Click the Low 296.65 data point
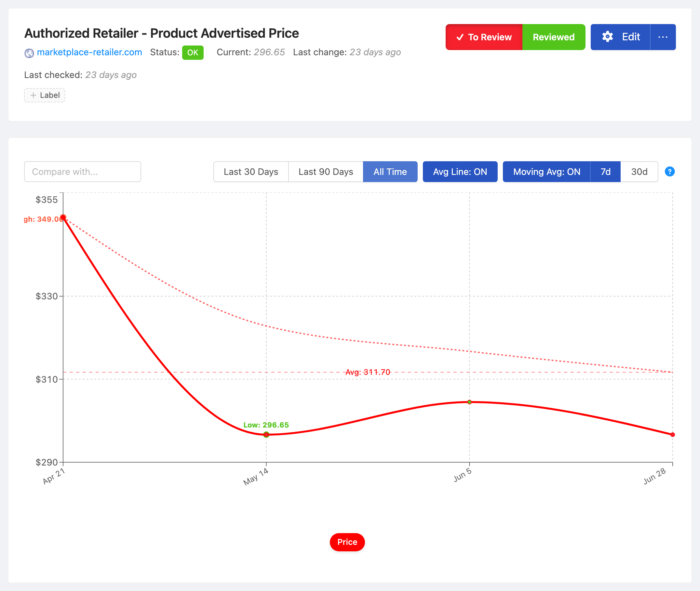 point(266,435)
